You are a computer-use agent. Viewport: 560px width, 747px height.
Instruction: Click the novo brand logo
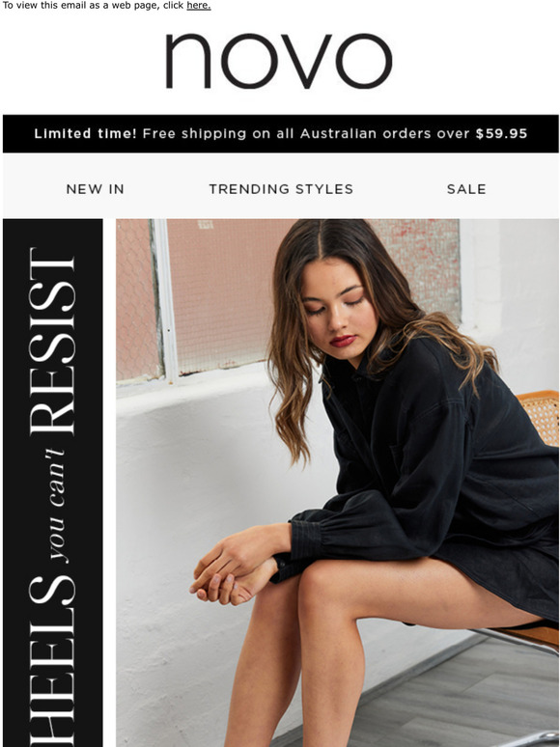[x=279, y=61]
